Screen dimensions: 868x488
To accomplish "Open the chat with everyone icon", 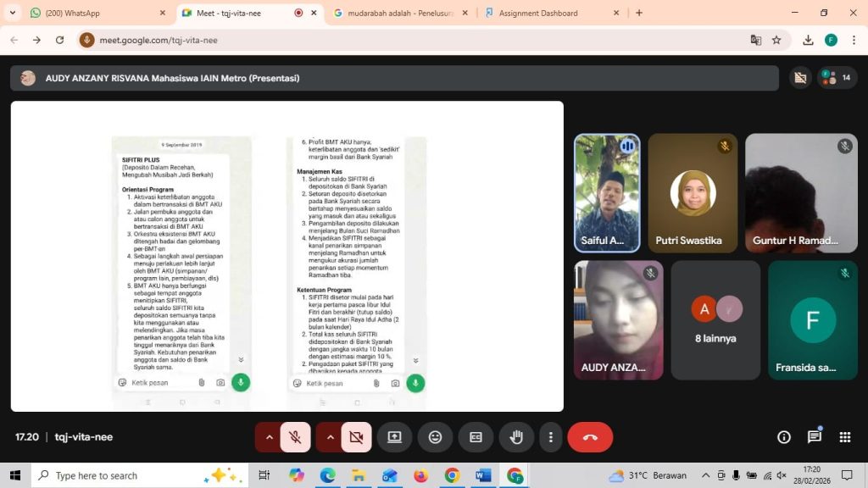I will coord(815,437).
